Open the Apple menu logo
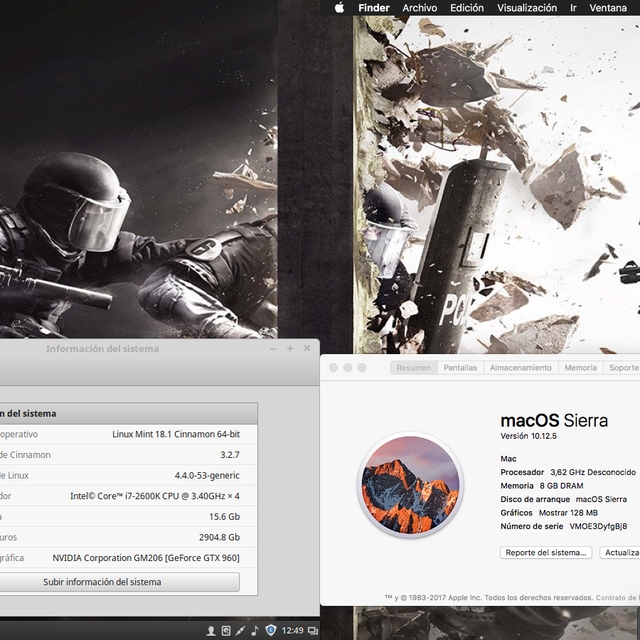Viewport: 640px width, 640px height. (340, 8)
